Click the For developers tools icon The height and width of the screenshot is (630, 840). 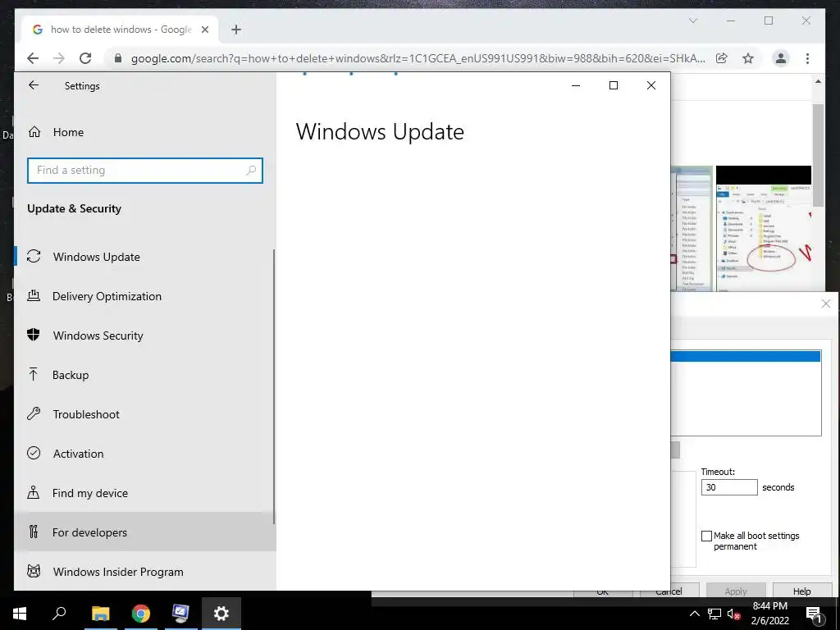34,532
